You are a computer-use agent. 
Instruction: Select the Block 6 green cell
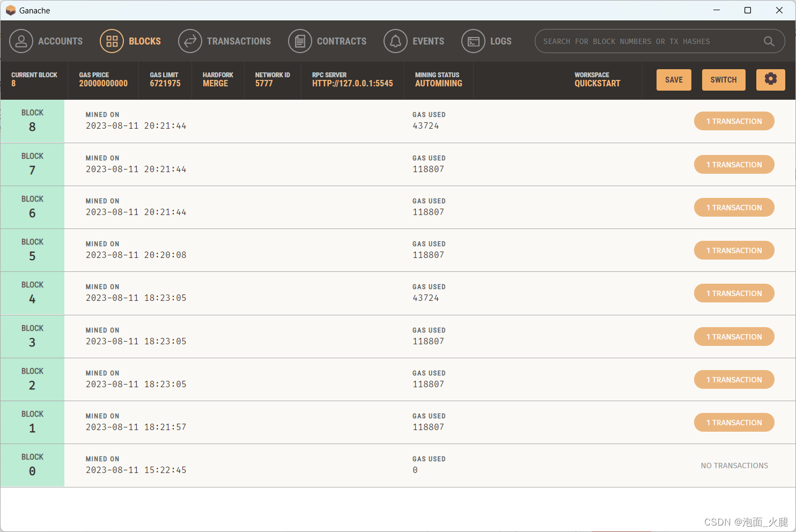(x=32, y=208)
